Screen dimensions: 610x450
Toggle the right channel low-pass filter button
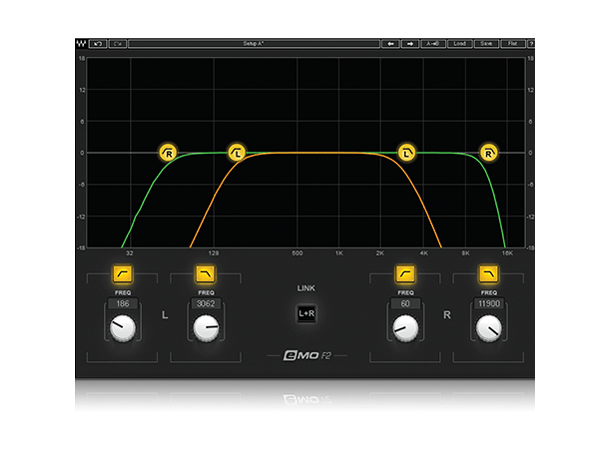point(489,274)
